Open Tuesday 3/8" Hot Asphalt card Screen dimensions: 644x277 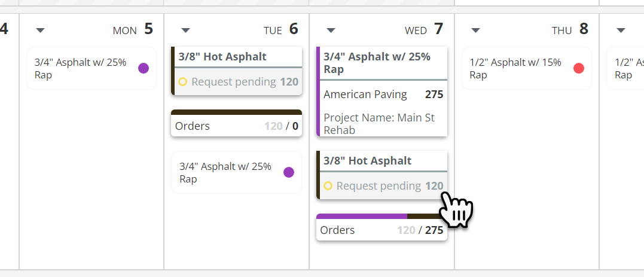(x=222, y=57)
